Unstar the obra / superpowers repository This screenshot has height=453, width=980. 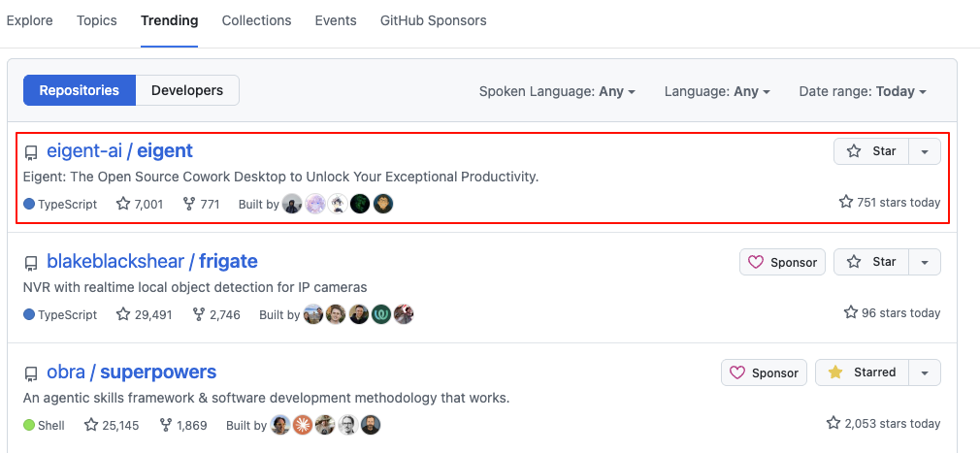[x=862, y=372]
